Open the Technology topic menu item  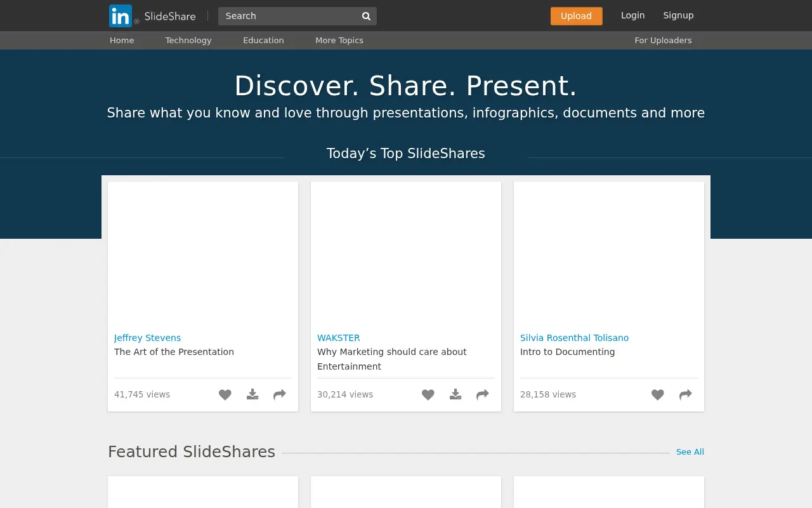click(x=188, y=40)
